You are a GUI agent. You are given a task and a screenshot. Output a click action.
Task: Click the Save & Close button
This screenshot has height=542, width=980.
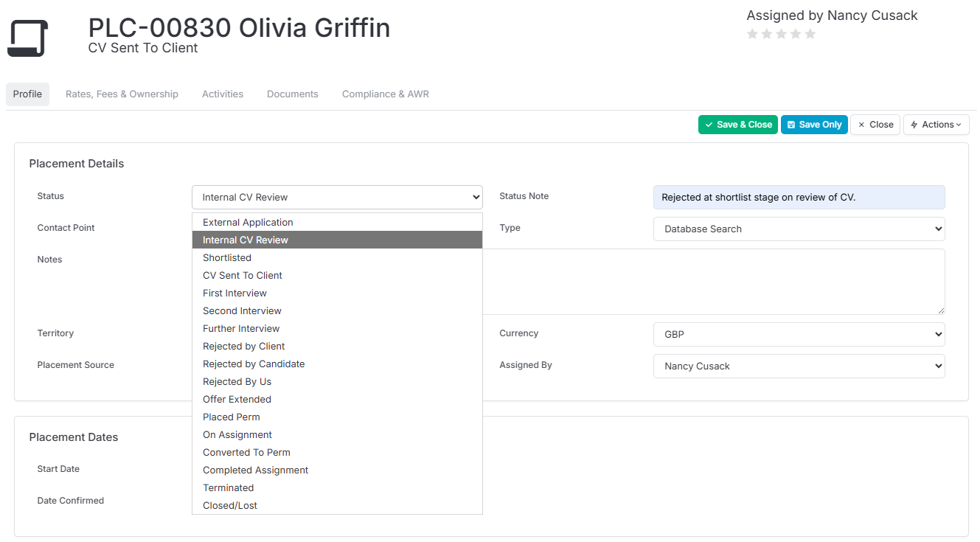(x=738, y=125)
